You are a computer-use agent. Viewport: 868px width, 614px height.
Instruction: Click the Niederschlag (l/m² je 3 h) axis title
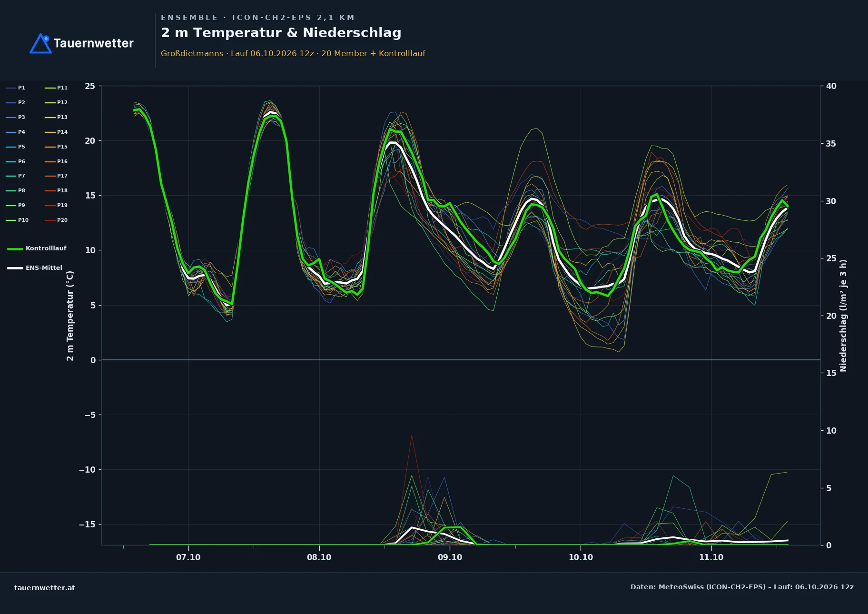pyautogui.click(x=843, y=316)
